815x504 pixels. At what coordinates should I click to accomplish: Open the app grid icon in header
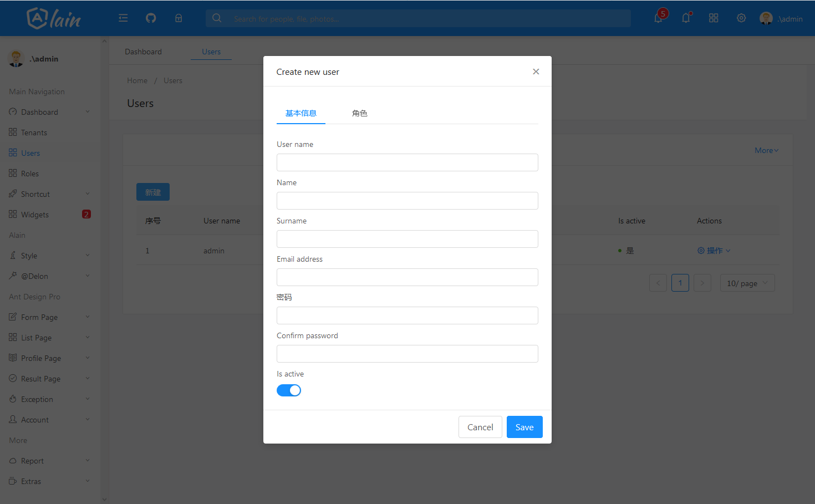714,18
